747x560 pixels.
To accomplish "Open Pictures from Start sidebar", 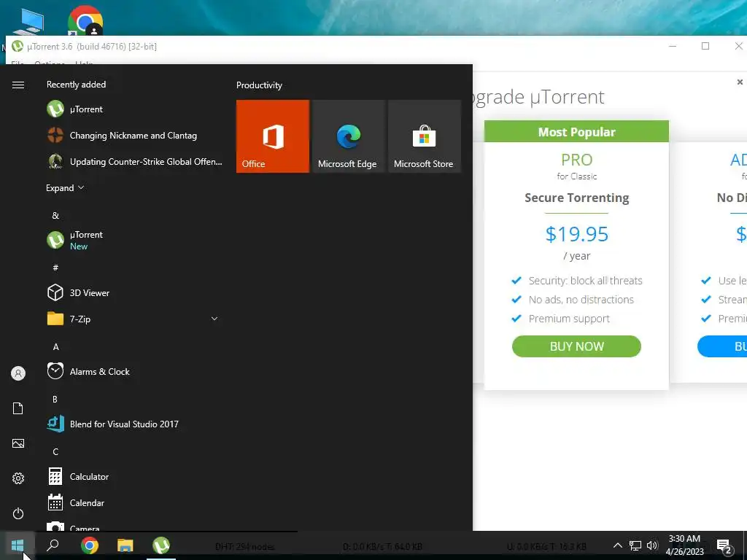I will [18, 443].
